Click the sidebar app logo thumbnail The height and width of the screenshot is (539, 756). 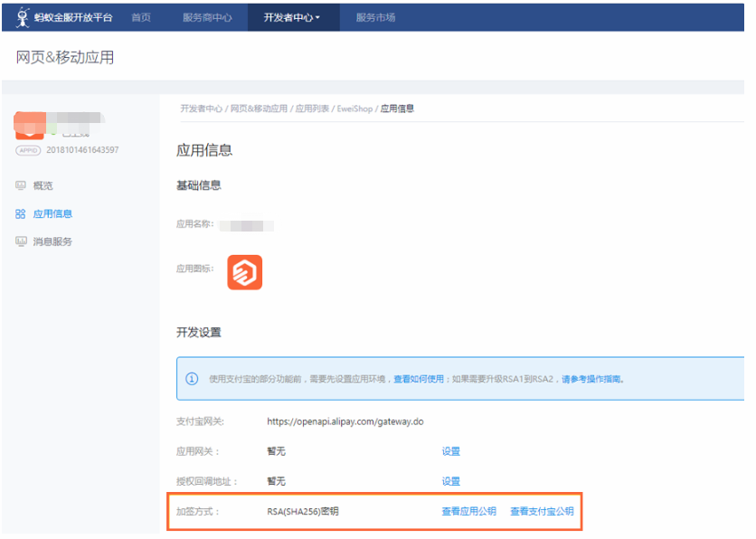[30, 126]
